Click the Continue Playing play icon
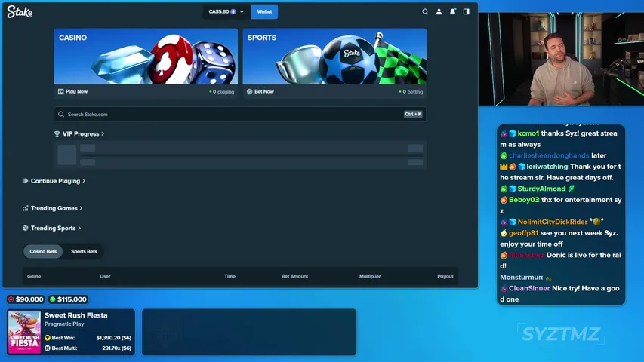 (x=25, y=180)
